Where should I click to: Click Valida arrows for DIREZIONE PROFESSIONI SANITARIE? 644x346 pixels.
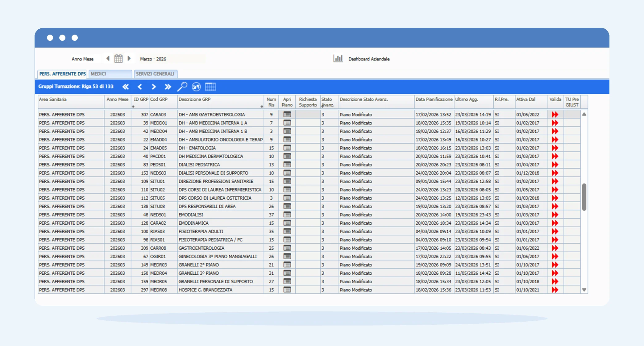(x=555, y=181)
